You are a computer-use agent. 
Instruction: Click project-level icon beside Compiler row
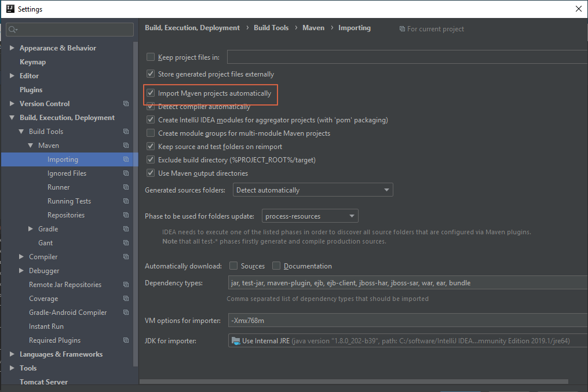point(126,256)
